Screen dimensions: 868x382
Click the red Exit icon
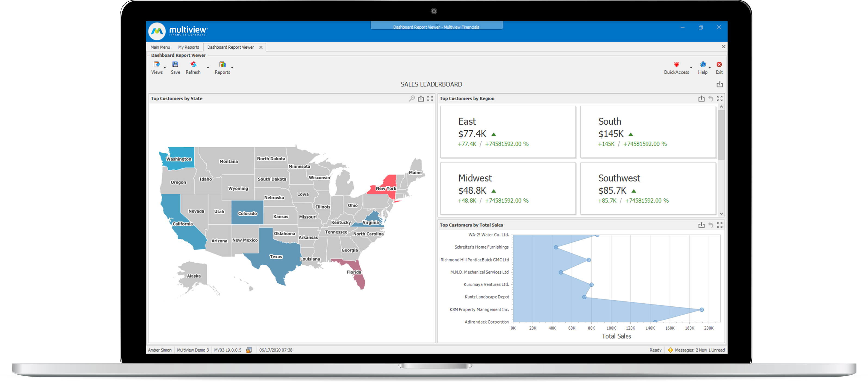coord(719,64)
